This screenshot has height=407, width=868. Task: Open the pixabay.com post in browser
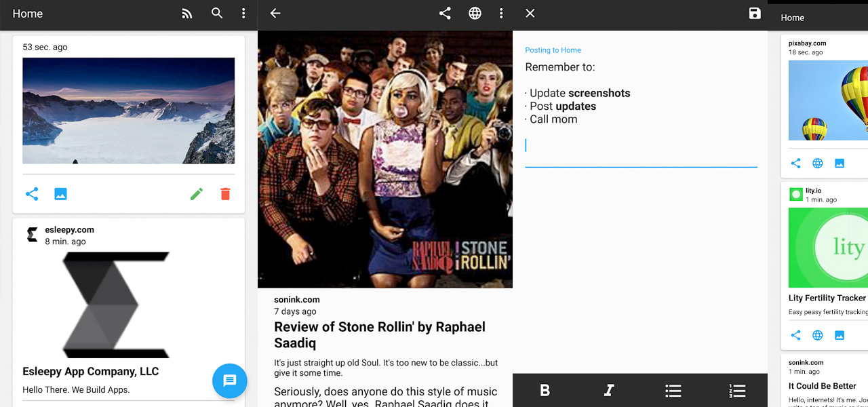point(818,163)
